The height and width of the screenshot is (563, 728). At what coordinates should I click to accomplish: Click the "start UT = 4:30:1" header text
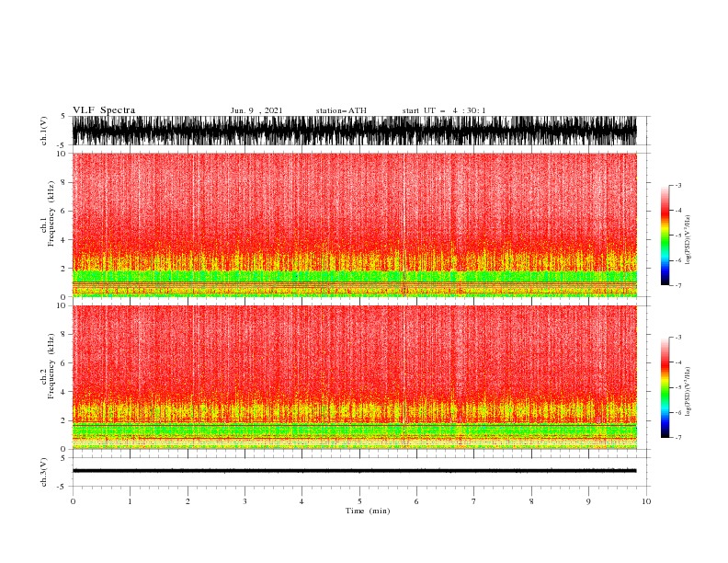444,110
